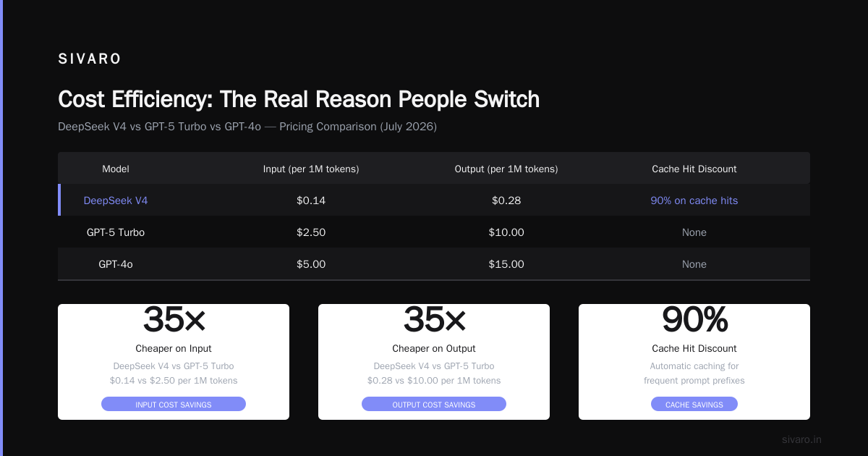Viewport: 868px width, 456px height.
Task: Click the $0.14 input price cell
Action: (x=311, y=200)
